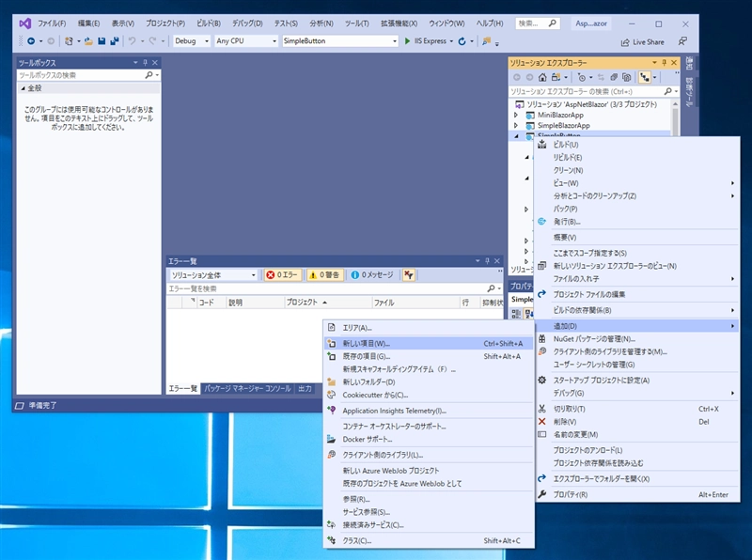Click the find in files toolbar icon
This screenshot has width=752, height=560.
[x=486, y=41]
